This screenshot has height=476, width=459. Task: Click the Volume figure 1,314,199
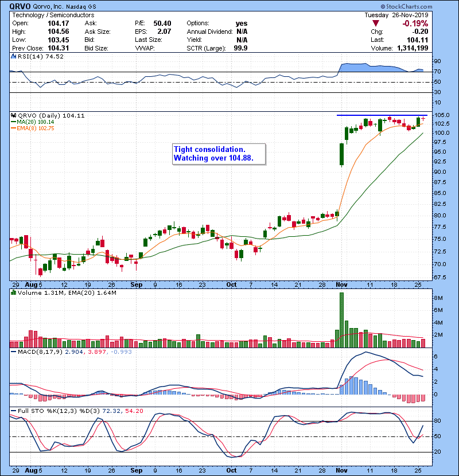tap(413, 48)
